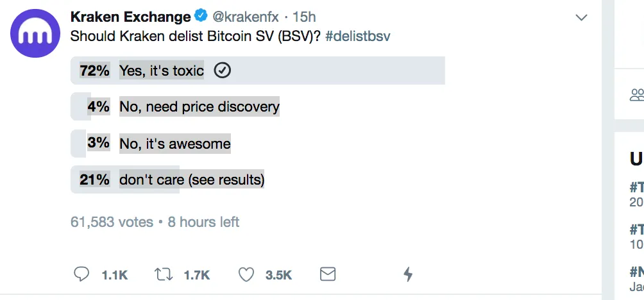Select "don't care (see results)" poll option

192,179
